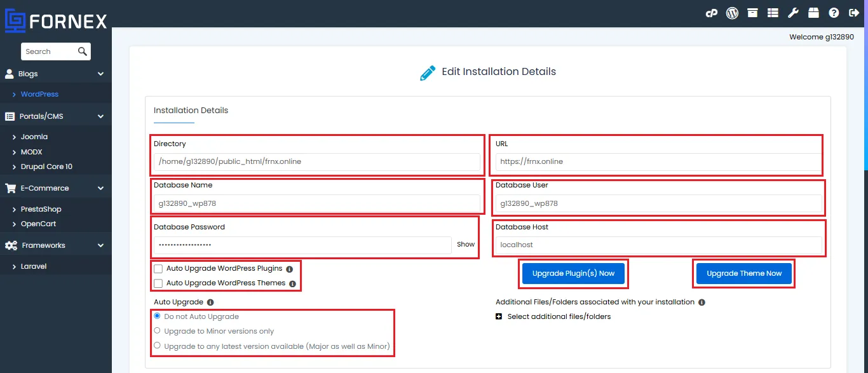This screenshot has width=868, height=373.
Task: Select Upgrade to Minor versions only
Action: 157,330
